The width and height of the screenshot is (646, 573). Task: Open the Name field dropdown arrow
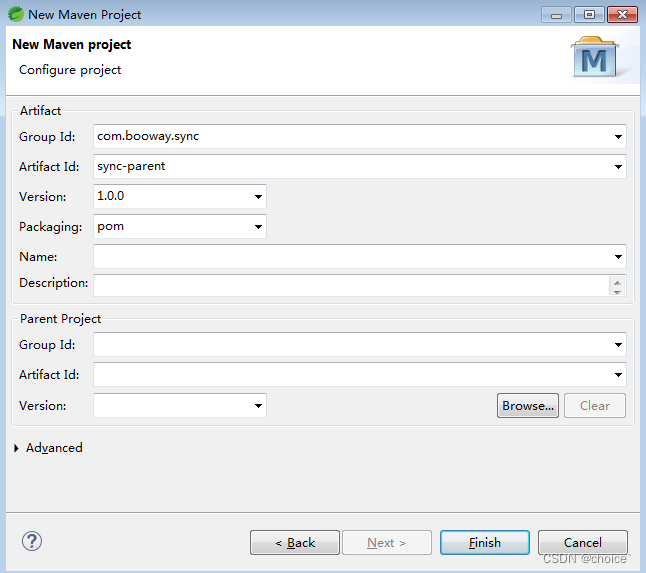[x=618, y=257]
